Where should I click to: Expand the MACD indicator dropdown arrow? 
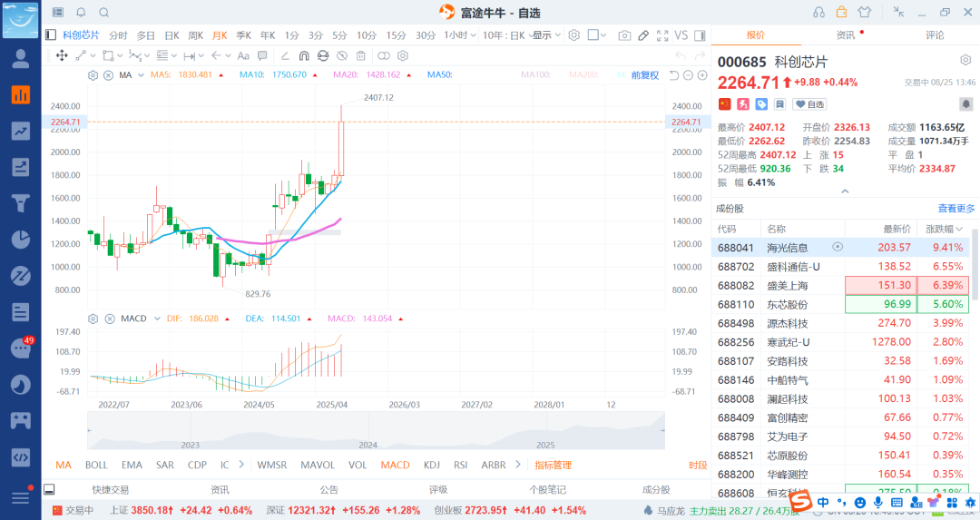tap(157, 319)
